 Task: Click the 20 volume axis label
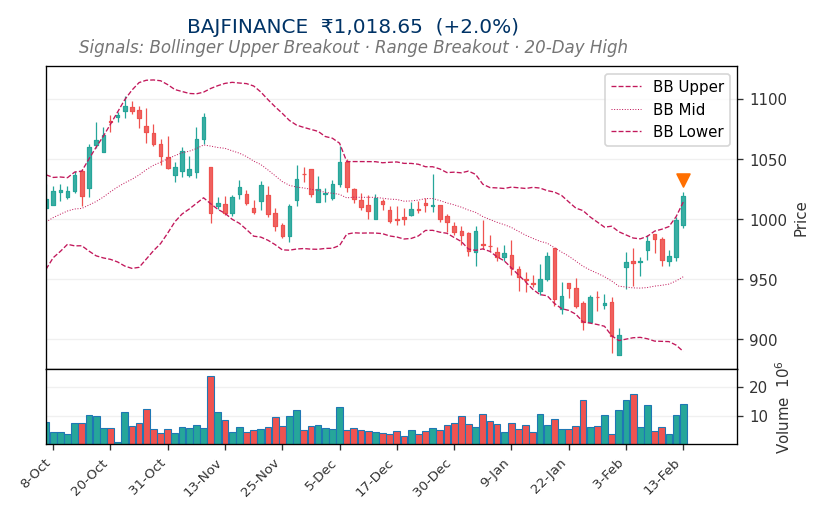click(758, 387)
